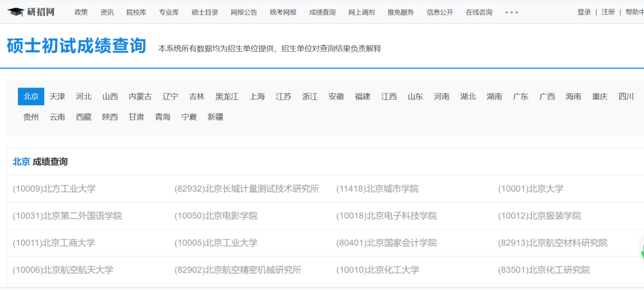644x290 pixels.
Task: Switch to the 天津 province tab
Action: (x=57, y=97)
